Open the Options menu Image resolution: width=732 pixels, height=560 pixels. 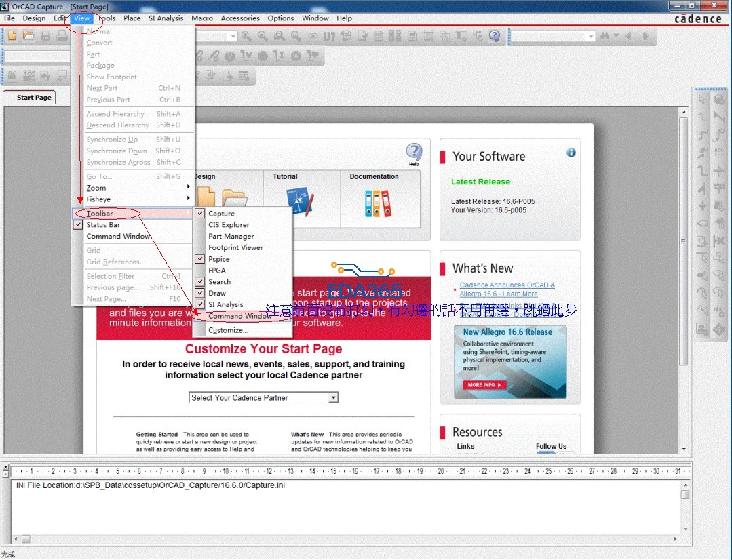pyautogui.click(x=281, y=18)
